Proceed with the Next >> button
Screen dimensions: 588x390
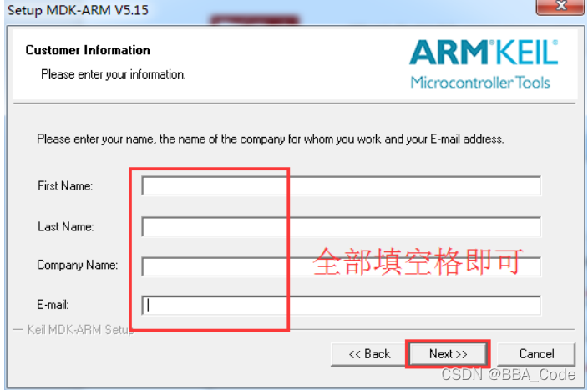[x=449, y=354]
